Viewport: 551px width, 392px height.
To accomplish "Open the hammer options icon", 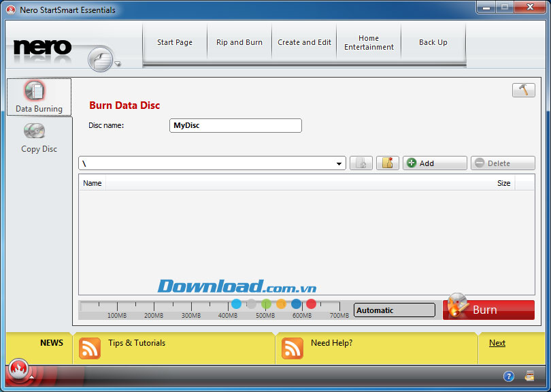I will click(523, 91).
